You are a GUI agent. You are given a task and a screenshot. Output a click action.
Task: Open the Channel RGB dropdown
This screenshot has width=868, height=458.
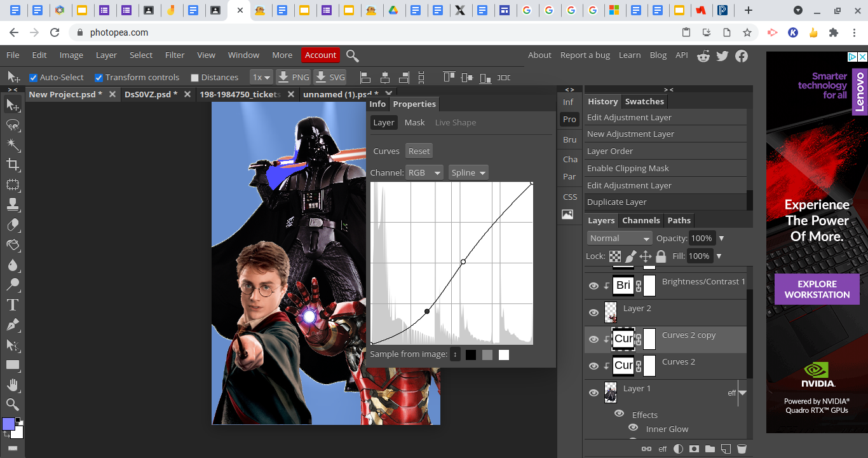[424, 172]
